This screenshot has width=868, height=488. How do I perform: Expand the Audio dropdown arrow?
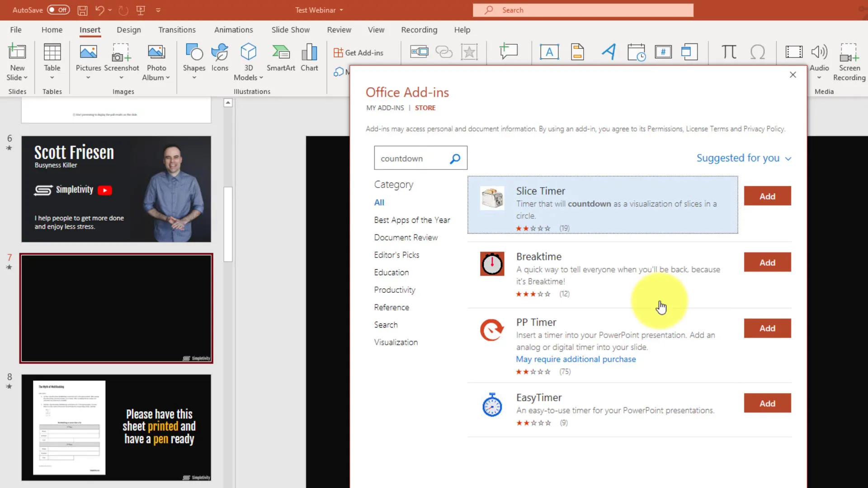coord(819,78)
